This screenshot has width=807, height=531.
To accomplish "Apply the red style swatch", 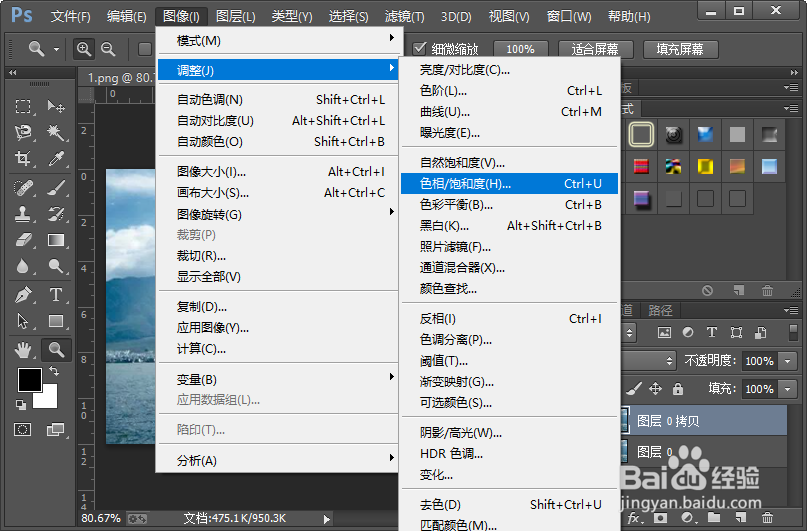I will tap(641, 166).
